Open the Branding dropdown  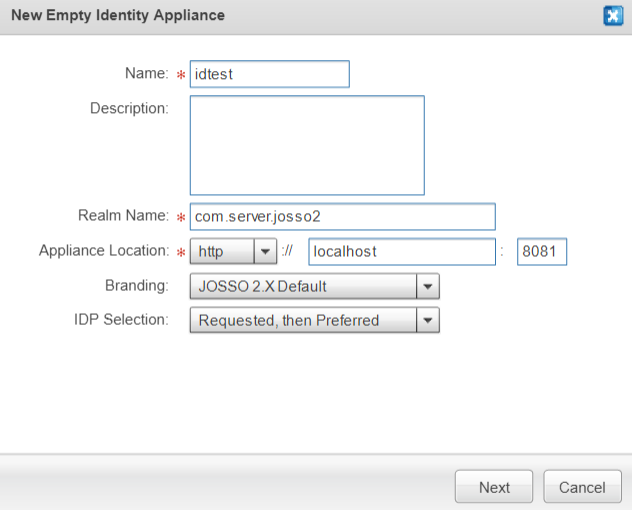pyautogui.click(x=314, y=286)
